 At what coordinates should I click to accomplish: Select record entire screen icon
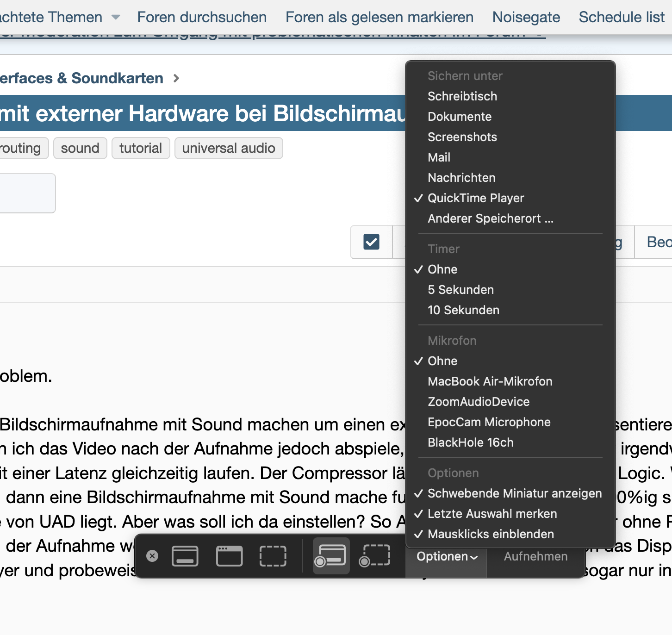330,555
